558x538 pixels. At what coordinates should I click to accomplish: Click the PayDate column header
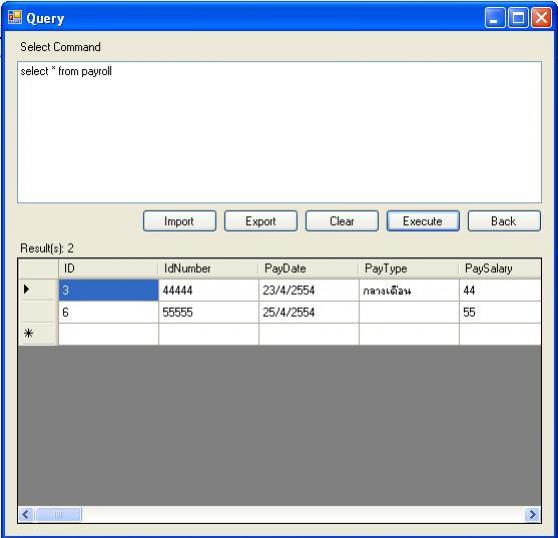tap(309, 268)
